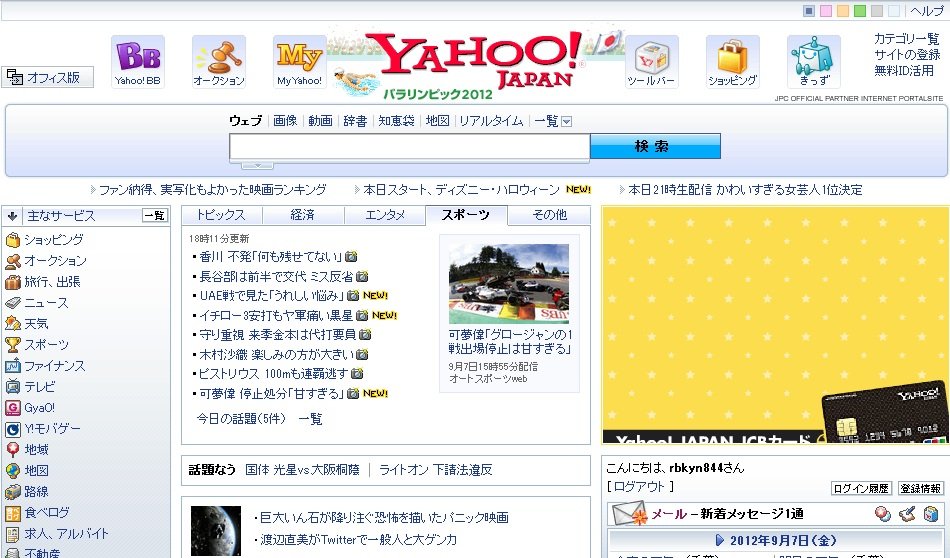Screen dimensions: 950x558
Task: Click the 検索 search button
Action: point(655,146)
